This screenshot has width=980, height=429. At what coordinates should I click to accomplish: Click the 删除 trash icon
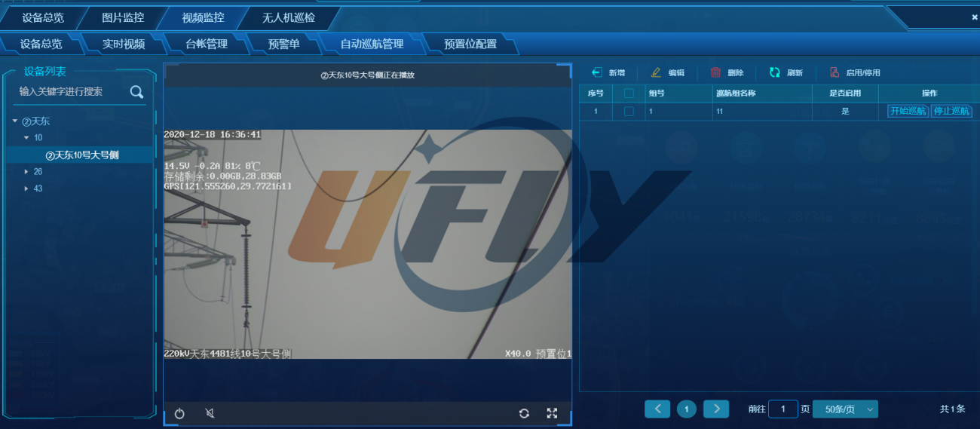(x=715, y=72)
